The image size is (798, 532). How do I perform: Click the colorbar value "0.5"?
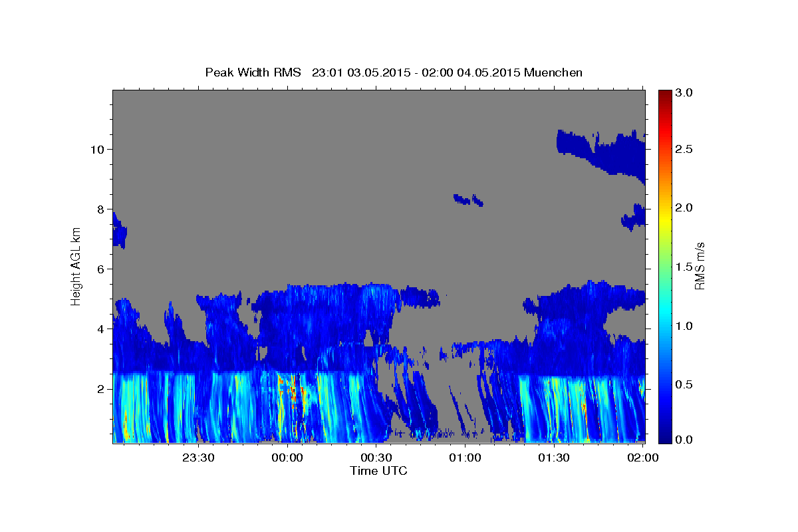pos(684,384)
